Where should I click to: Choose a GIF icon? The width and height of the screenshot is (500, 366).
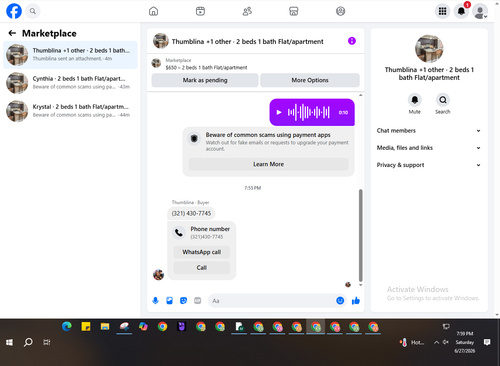tap(198, 301)
